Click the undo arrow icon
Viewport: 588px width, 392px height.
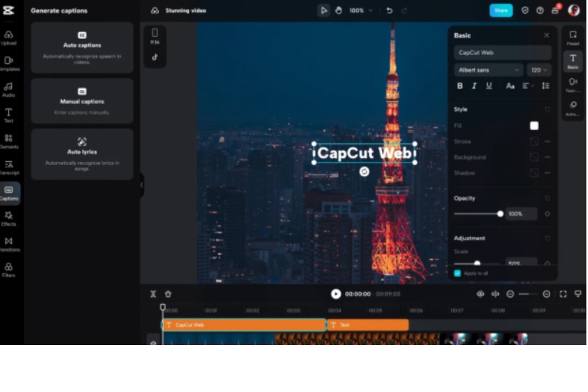tap(390, 10)
